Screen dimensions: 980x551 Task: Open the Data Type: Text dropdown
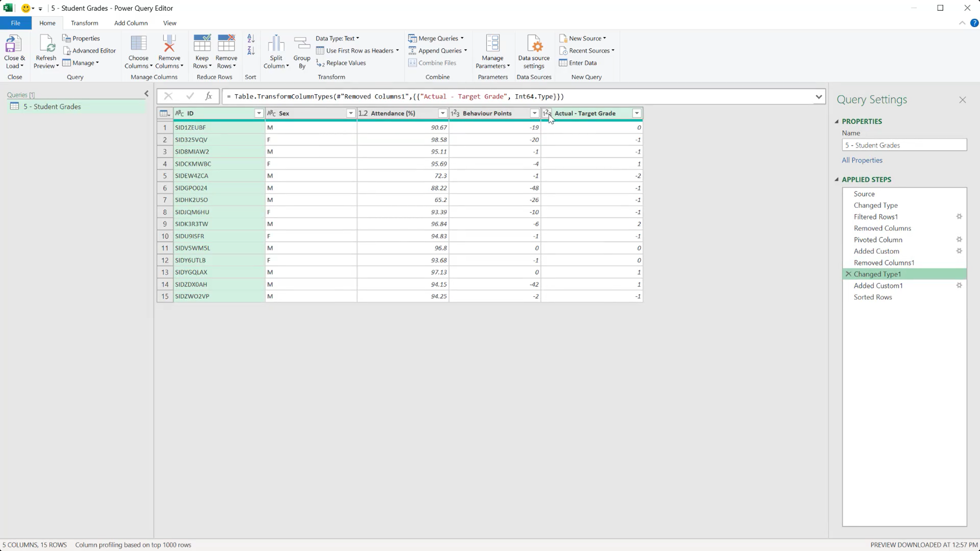pyautogui.click(x=337, y=38)
